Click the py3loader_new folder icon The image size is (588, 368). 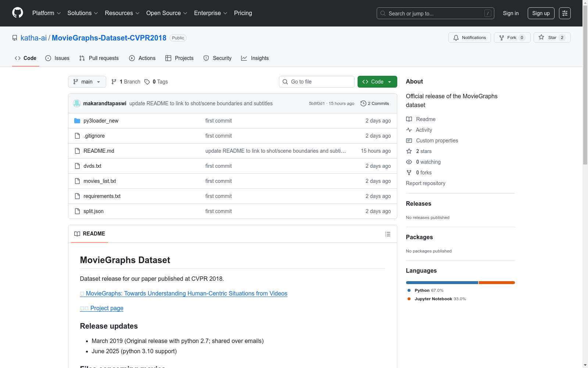point(77,121)
